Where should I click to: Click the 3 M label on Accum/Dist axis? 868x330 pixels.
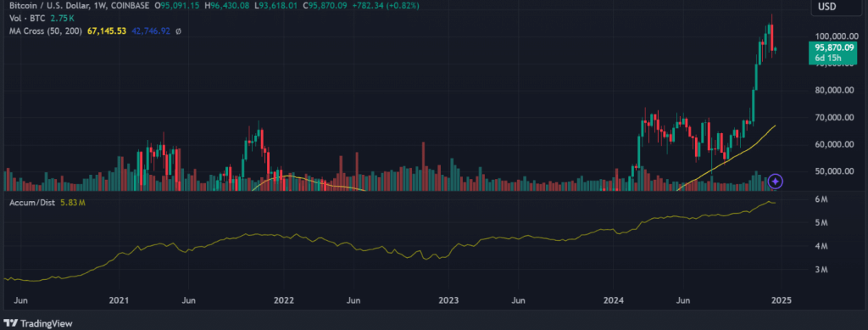(x=821, y=271)
